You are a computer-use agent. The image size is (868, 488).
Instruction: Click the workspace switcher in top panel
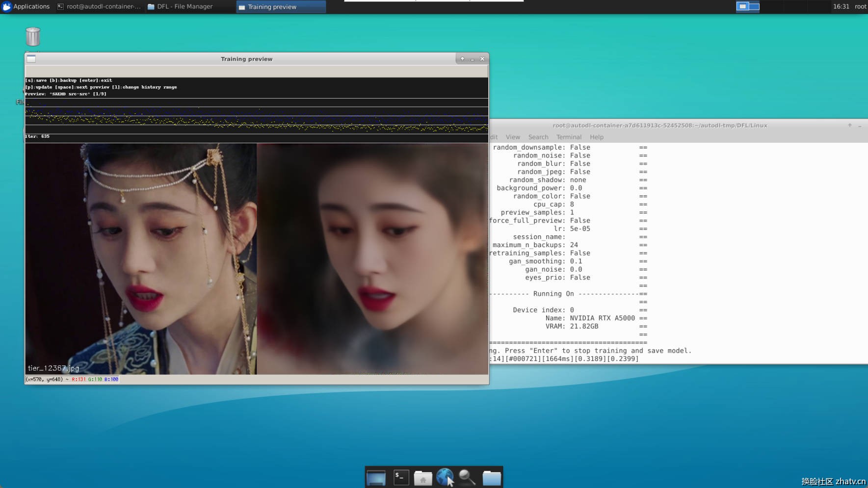(748, 6)
